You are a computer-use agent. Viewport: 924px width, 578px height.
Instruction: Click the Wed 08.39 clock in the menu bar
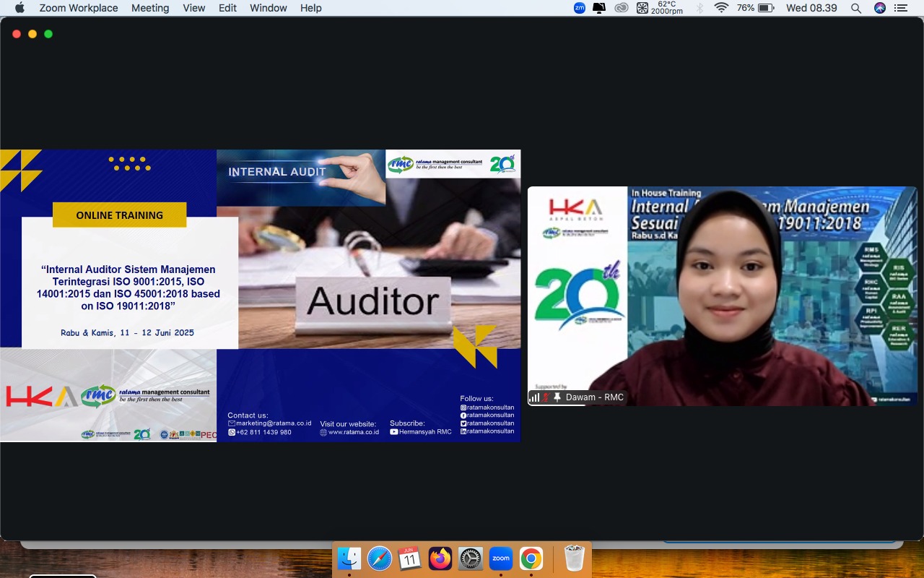[811, 8]
